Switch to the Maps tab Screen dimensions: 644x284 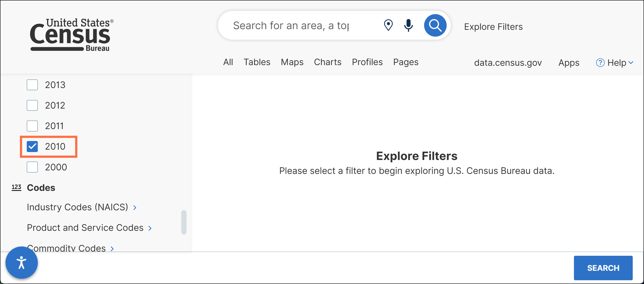292,62
